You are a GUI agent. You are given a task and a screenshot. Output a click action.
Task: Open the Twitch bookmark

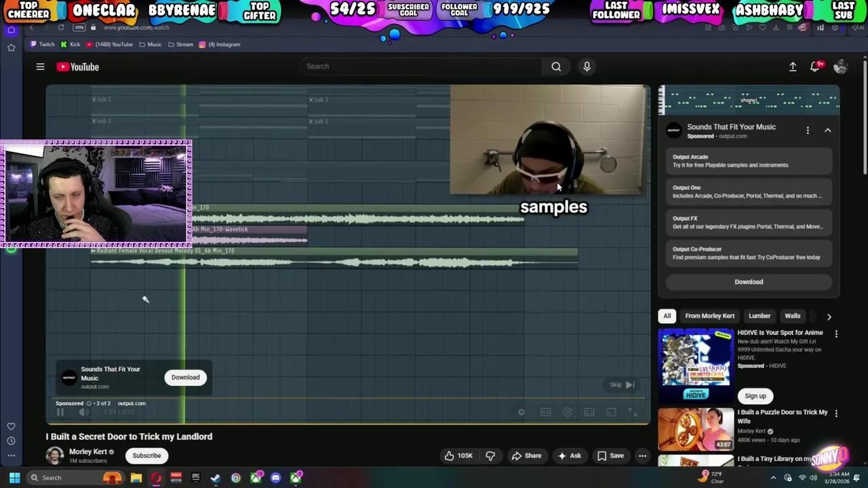43,44
